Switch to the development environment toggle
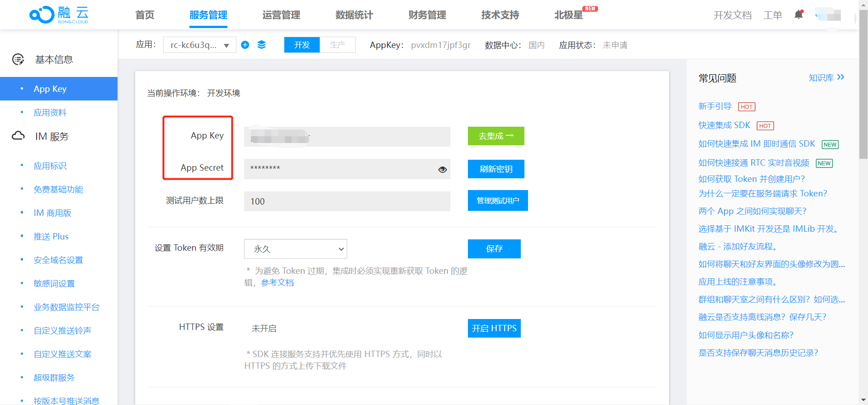Screen dimensions: 868x405 pyautogui.click(x=302, y=45)
